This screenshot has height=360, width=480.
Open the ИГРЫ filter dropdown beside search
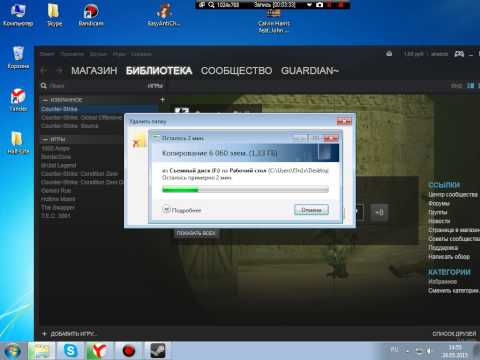click(x=155, y=86)
